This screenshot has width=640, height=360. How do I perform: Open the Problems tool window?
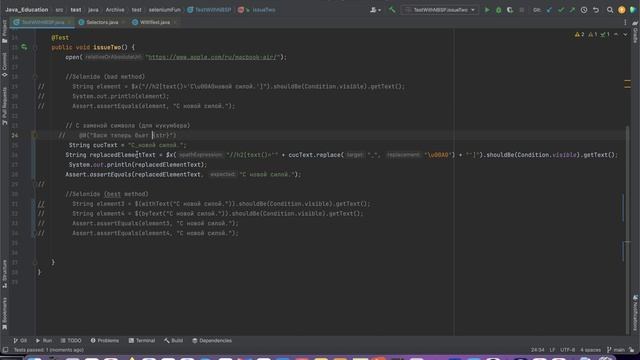coord(104,340)
